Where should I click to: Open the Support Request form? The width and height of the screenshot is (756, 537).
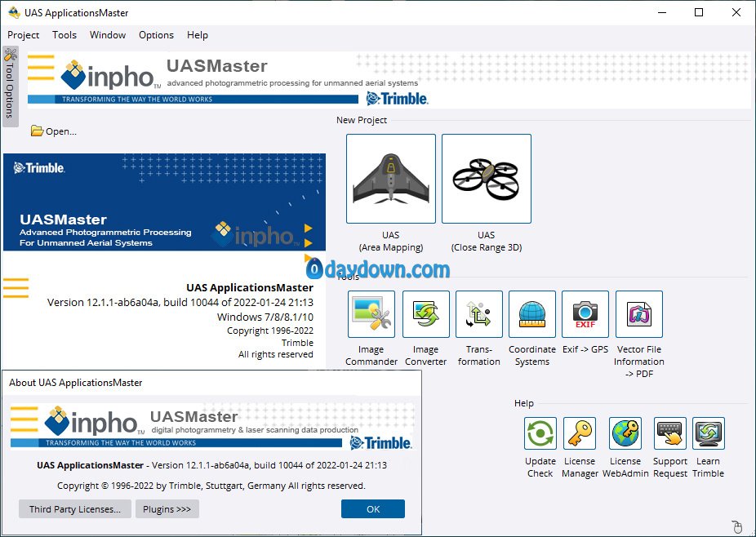(669, 433)
